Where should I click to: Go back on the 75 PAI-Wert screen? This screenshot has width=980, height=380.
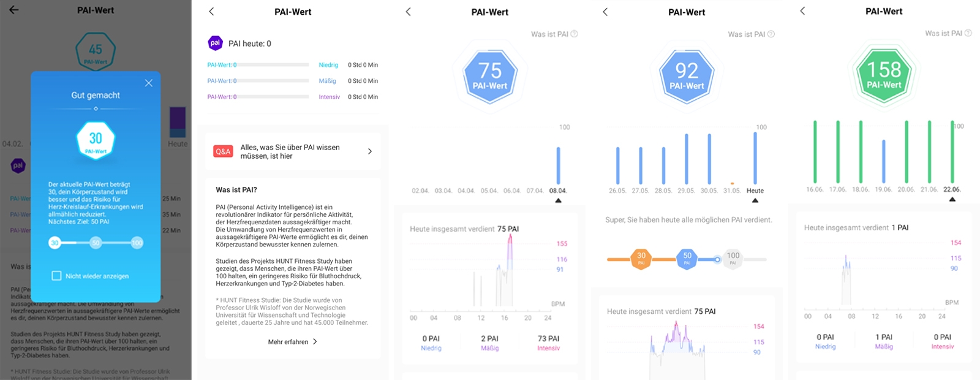(409, 12)
